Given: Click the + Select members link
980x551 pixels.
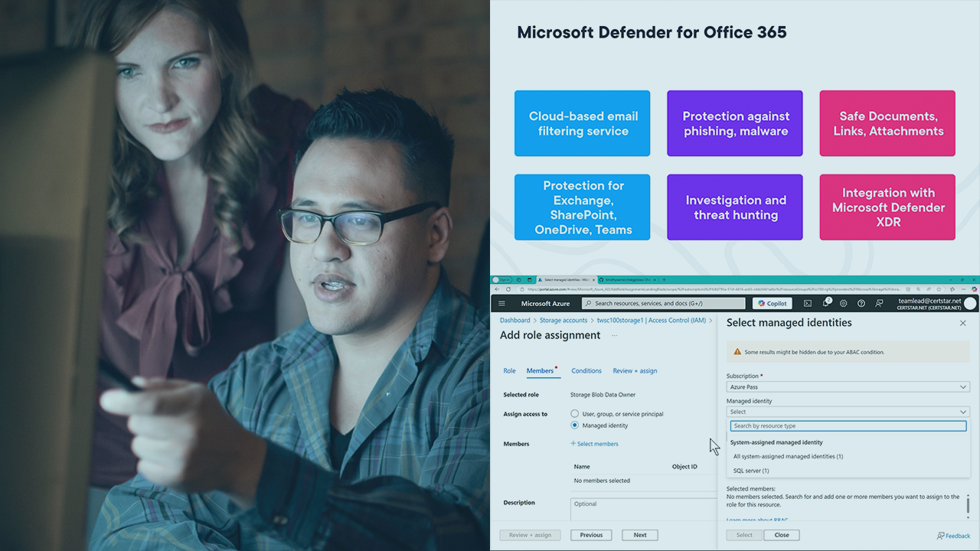Looking at the screenshot, I should pyautogui.click(x=594, y=444).
